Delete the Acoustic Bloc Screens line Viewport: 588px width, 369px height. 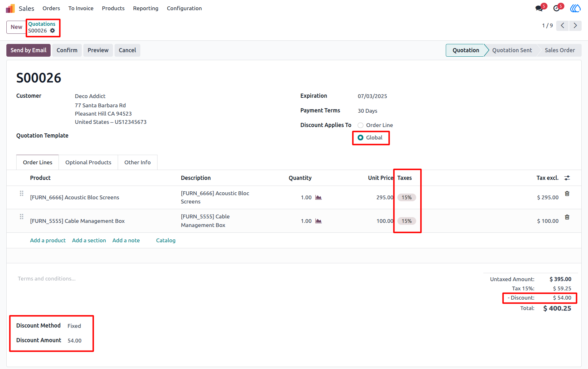[567, 194]
